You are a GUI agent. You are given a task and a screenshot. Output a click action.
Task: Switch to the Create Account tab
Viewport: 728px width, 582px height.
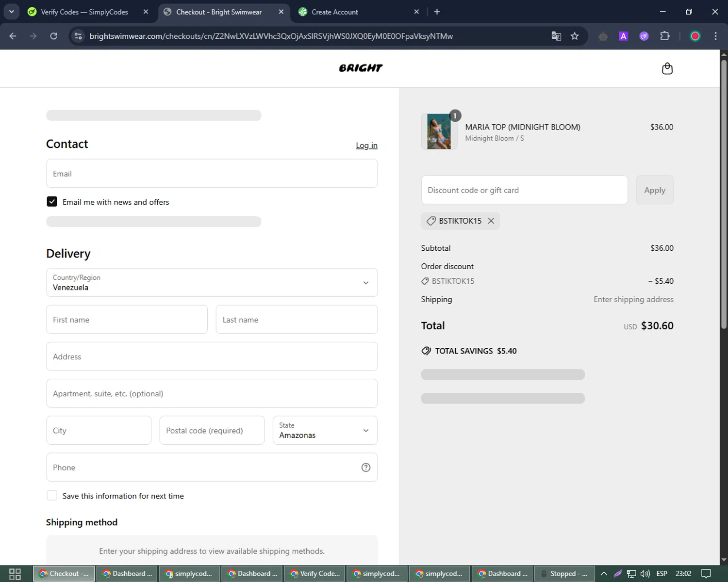[x=359, y=12]
